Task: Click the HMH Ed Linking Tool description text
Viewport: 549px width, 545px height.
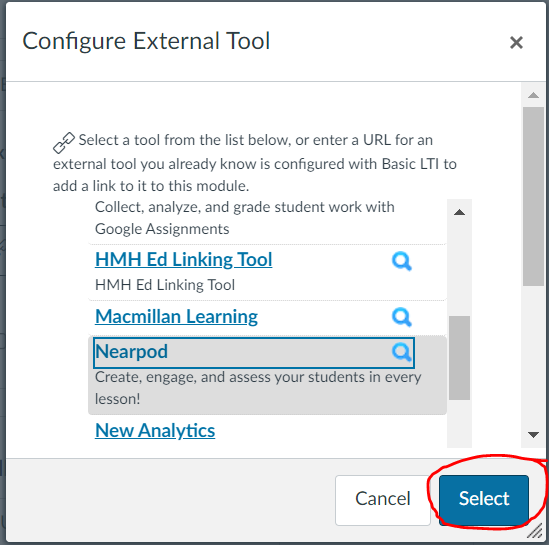Action: pyautogui.click(x=165, y=285)
